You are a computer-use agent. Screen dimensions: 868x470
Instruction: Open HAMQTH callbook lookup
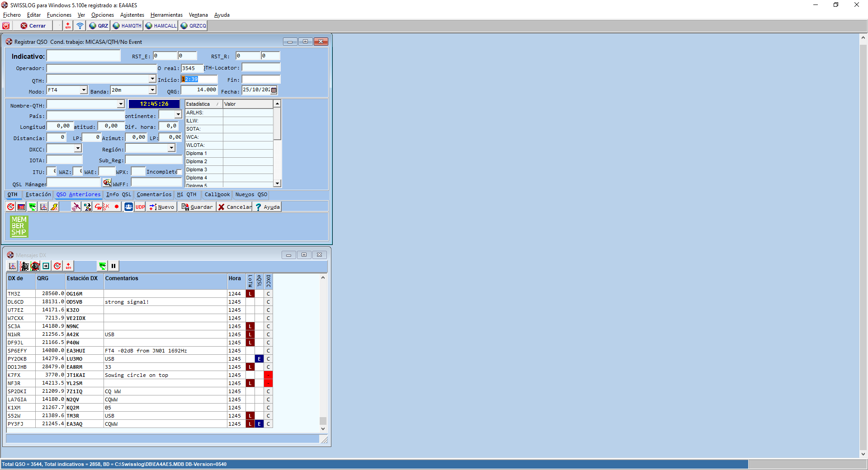[127, 26]
